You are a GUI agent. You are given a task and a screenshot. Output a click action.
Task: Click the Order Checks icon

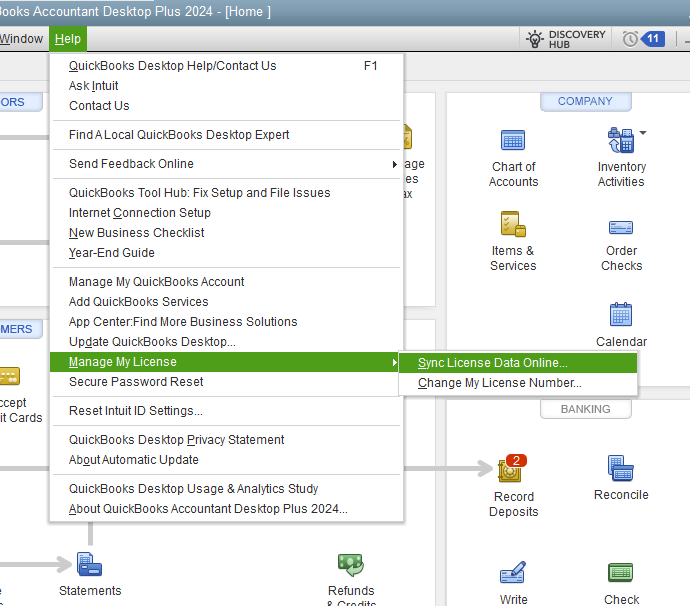tap(621, 228)
